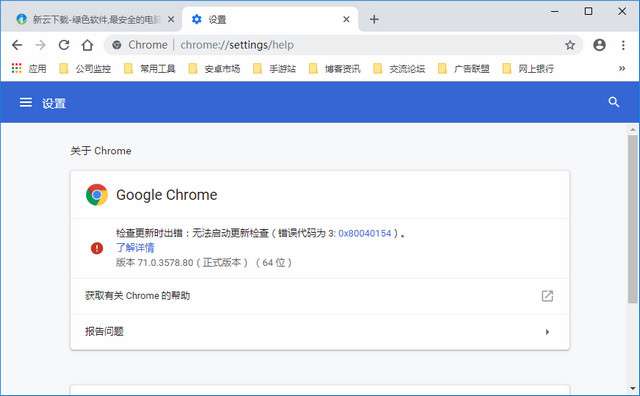Screen dimensions: 640x396
Task: Open the 公司监控 bookmark folder
Action: click(x=85, y=68)
